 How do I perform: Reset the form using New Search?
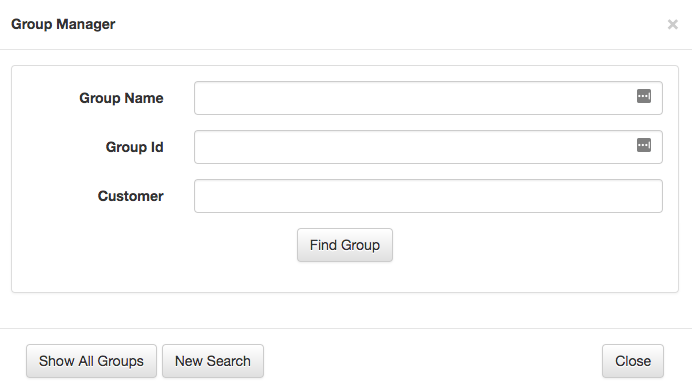(x=213, y=361)
